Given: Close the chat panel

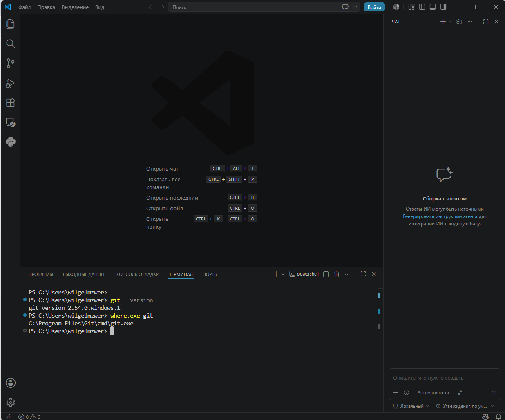Looking at the screenshot, I should [496, 22].
